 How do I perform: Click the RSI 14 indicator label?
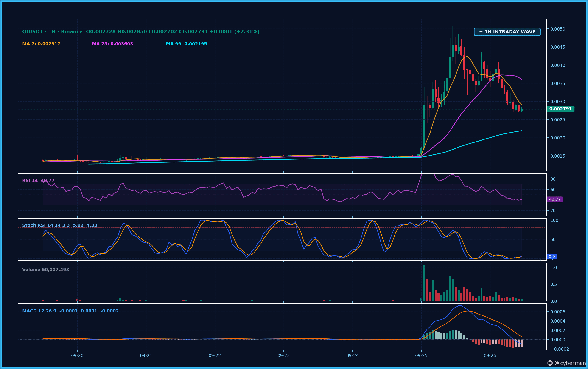(30, 180)
